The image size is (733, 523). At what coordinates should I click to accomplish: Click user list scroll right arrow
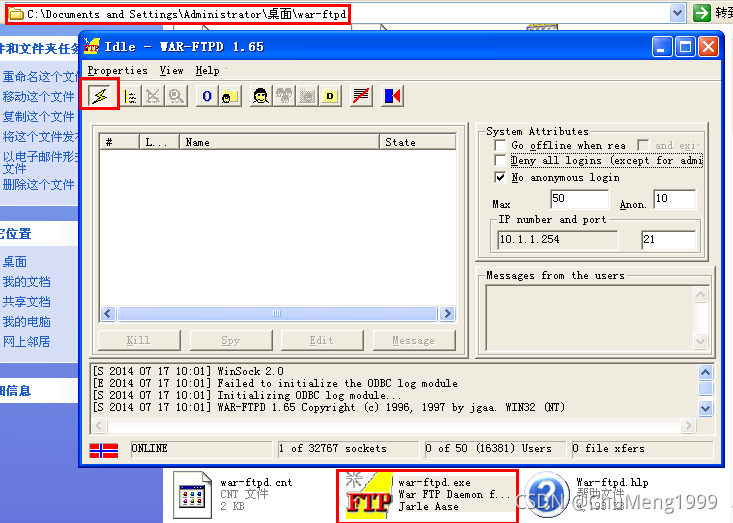[447, 313]
